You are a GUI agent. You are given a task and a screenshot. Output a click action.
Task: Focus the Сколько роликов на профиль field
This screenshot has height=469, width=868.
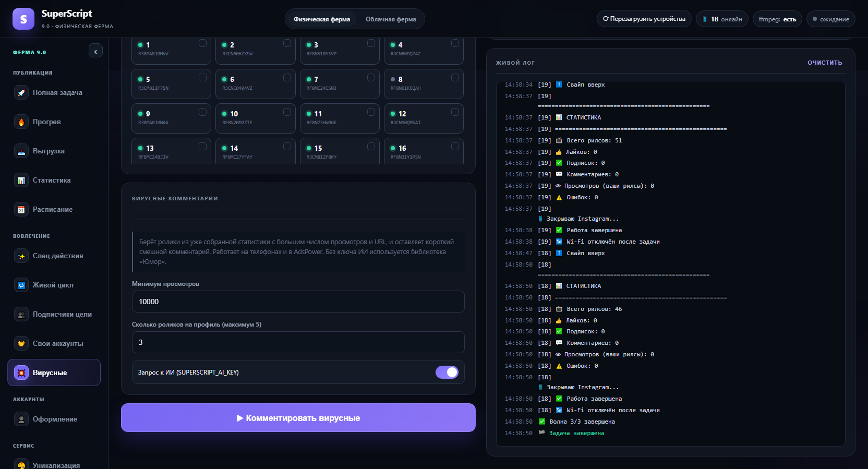point(298,342)
